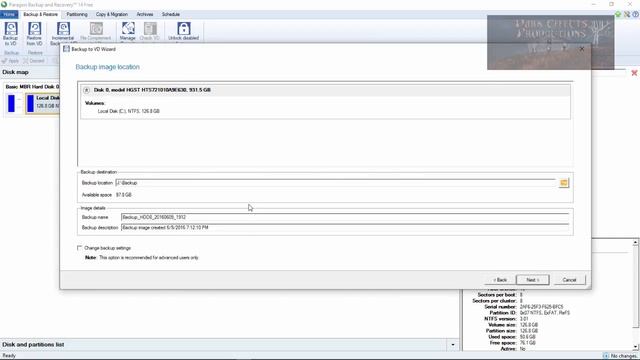Collapse the Disk 0 HGST entry chevron

pos(87,90)
